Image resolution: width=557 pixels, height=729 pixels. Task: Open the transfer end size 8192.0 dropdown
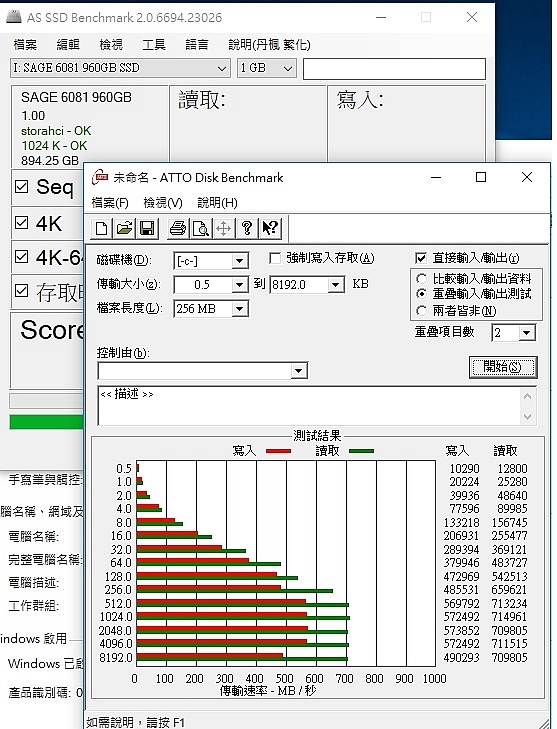point(335,285)
